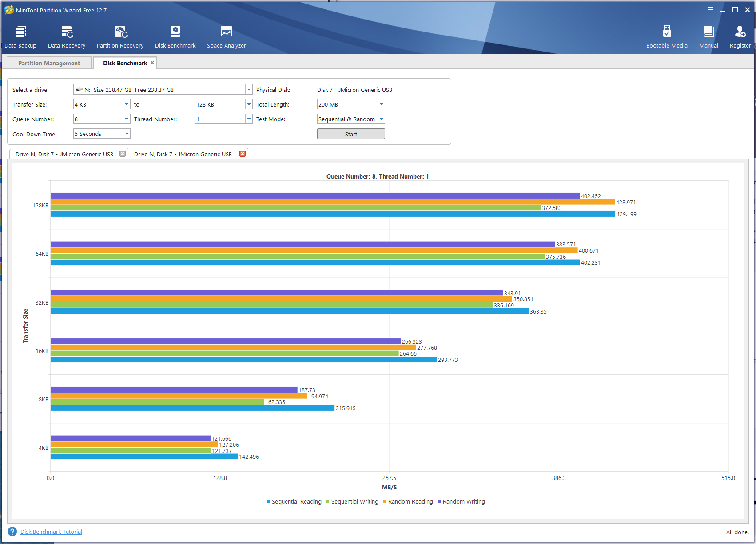Expand the Test Mode dropdown
Screen dimensions: 756x544
[x=381, y=119]
